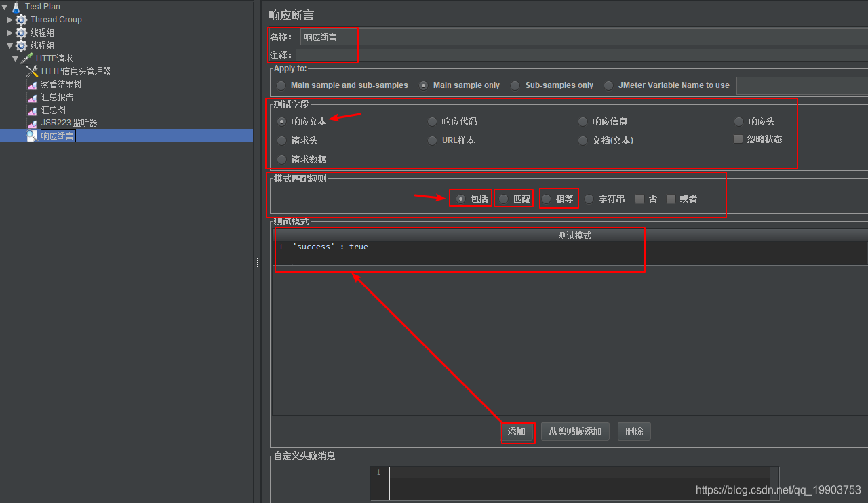This screenshot has width=868, height=503.
Task: Click inside the 自定义失败消息 text area
Action: click(579, 484)
